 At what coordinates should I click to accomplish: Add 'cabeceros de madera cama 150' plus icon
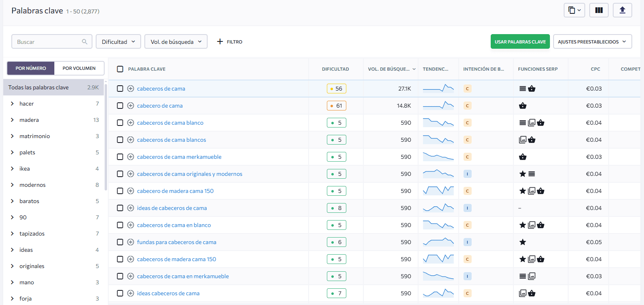pos(131,259)
